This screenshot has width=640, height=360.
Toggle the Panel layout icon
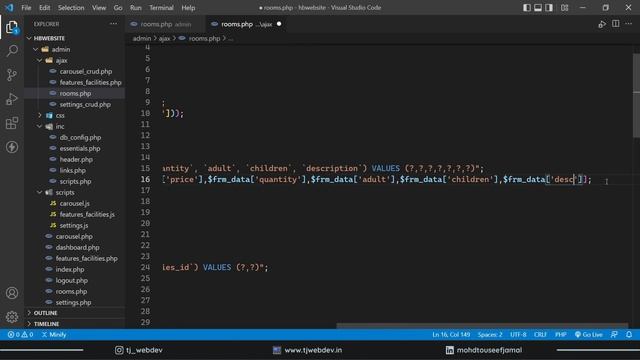tap(538, 8)
